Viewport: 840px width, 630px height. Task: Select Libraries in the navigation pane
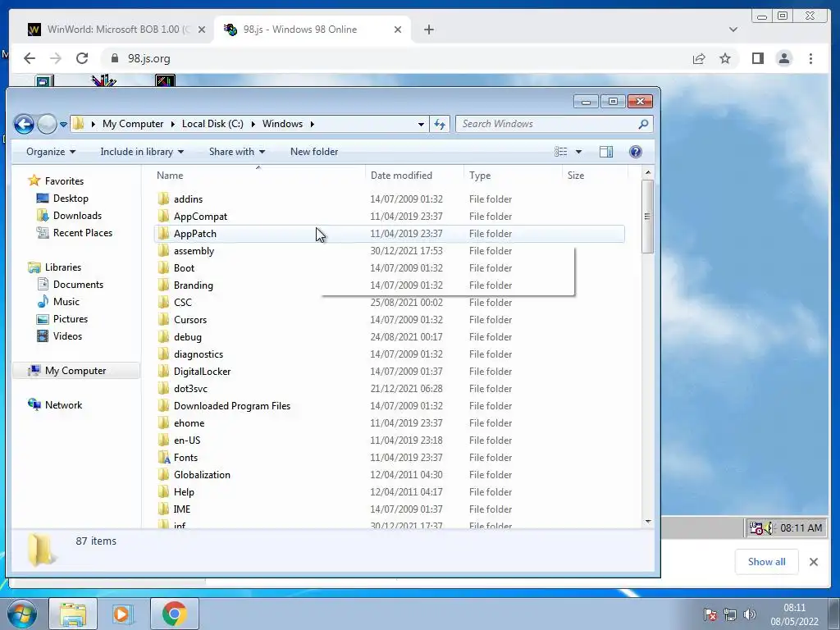[62, 267]
